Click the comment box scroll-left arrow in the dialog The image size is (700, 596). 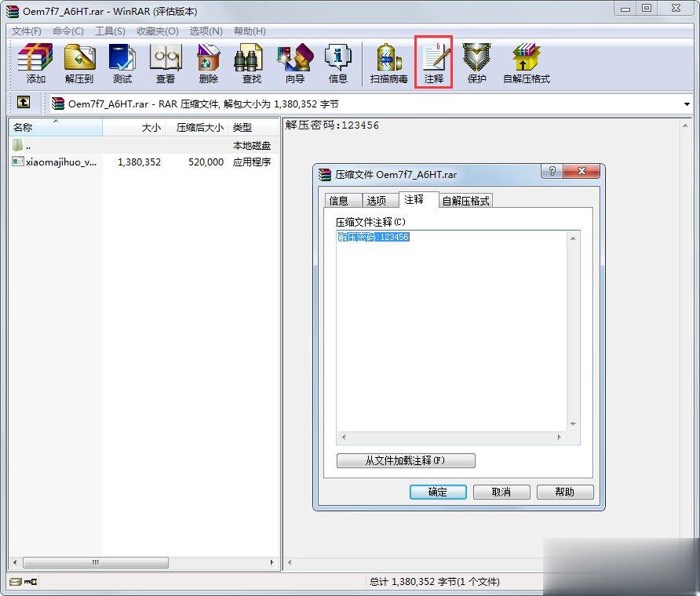343,437
